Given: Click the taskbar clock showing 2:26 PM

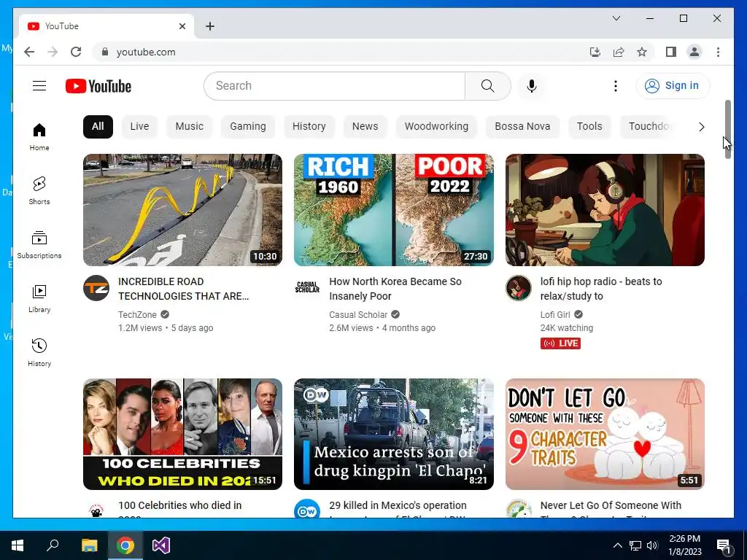Looking at the screenshot, I should 684,545.
